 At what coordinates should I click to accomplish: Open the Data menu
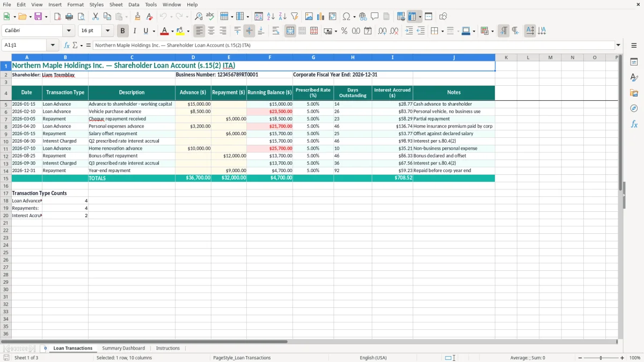134,4
